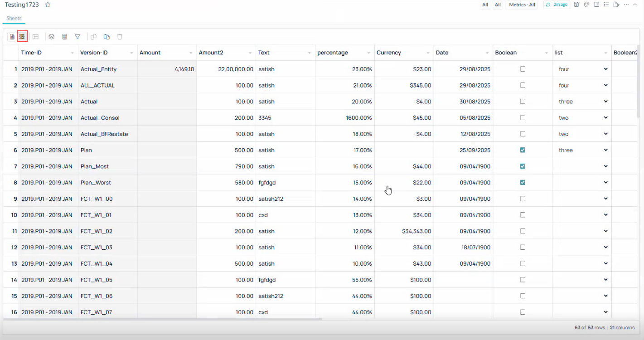Open the filter icon in the toolbar
Viewport: 644px width, 340px height.
(x=77, y=37)
